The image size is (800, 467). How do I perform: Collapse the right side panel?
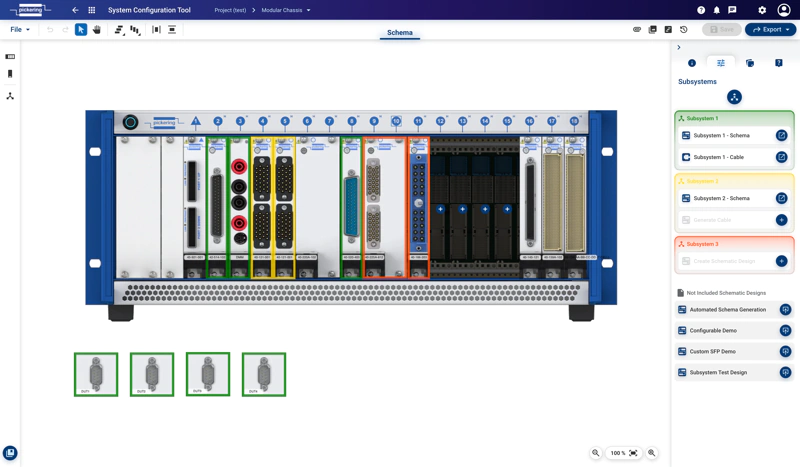[x=679, y=47]
